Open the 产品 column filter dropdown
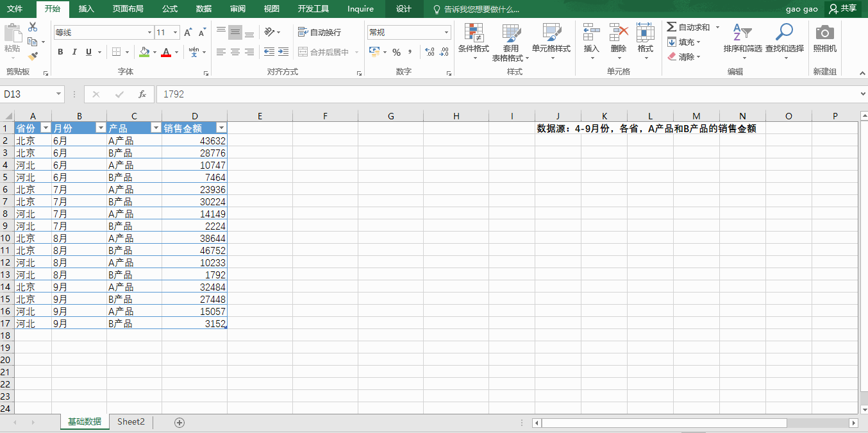 [156, 128]
